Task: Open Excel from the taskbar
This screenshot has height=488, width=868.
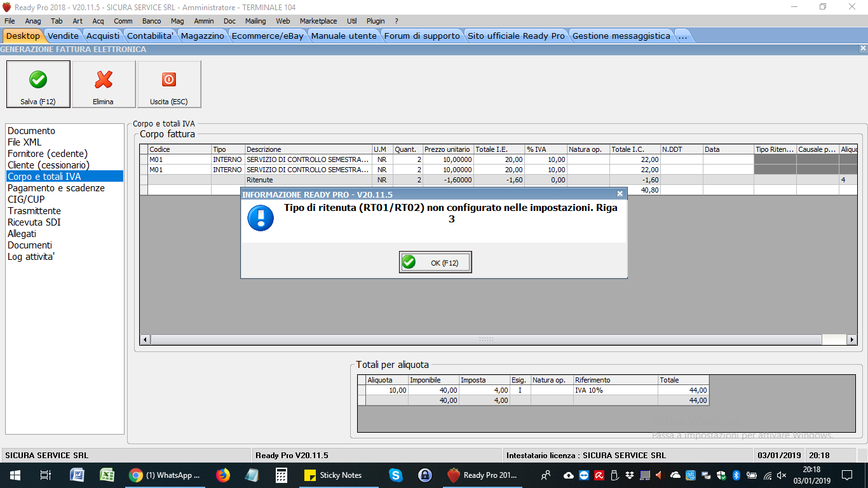Action: 107,475
